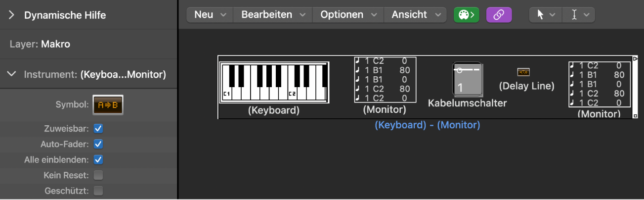This screenshot has height=200, width=644.
Task: Open the text tool dropdown
Action: point(579,15)
